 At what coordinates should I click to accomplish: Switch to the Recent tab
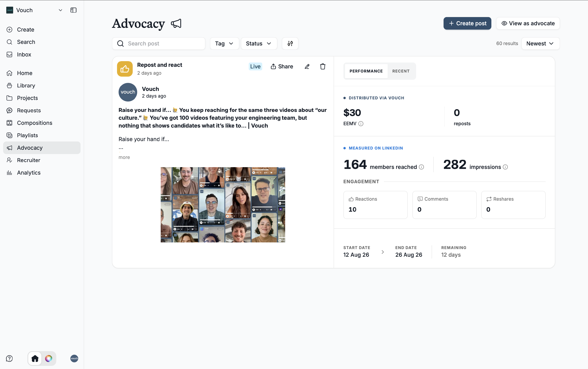pyautogui.click(x=401, y=71)
